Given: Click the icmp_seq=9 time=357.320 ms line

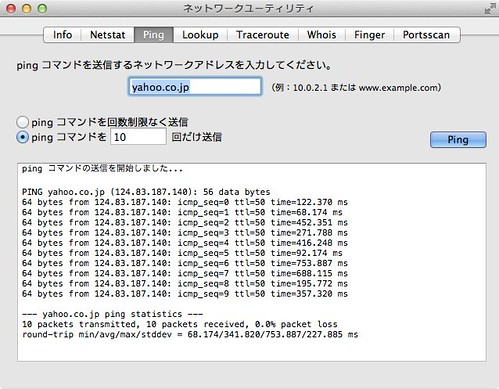Looking at the screenshot, I should [x=185, y=294].
